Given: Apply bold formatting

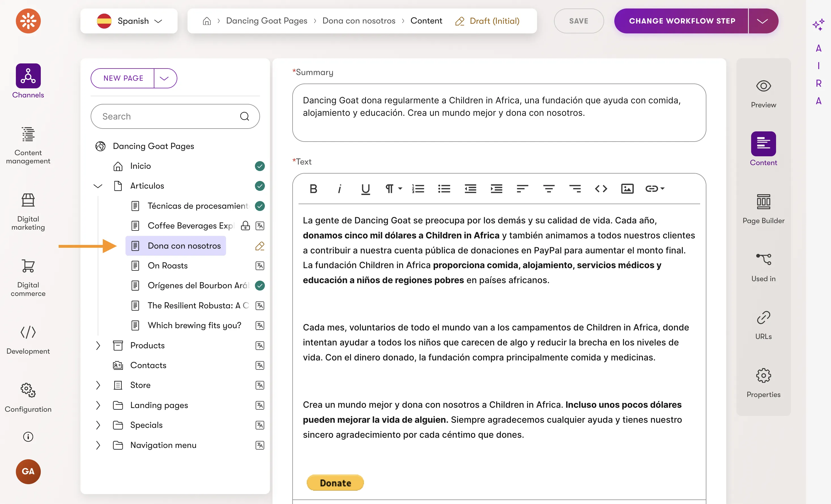Looking at the screenshot, I should 313,189.
